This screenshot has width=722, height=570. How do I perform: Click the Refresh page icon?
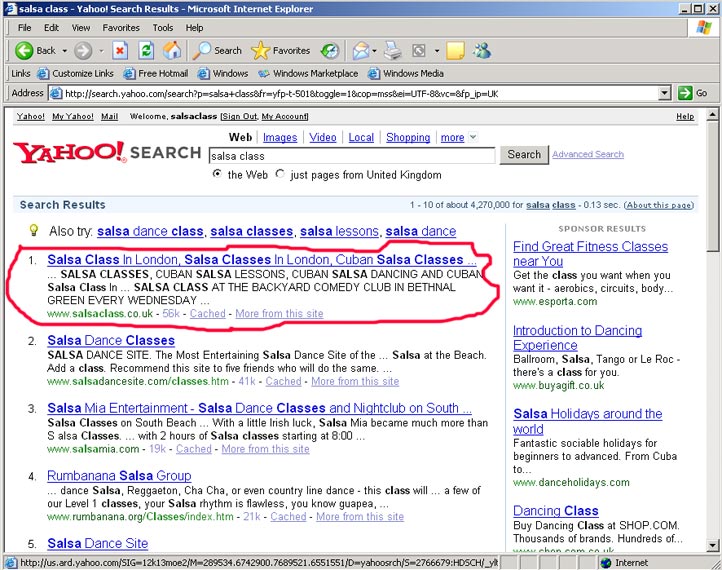[146, 50]
